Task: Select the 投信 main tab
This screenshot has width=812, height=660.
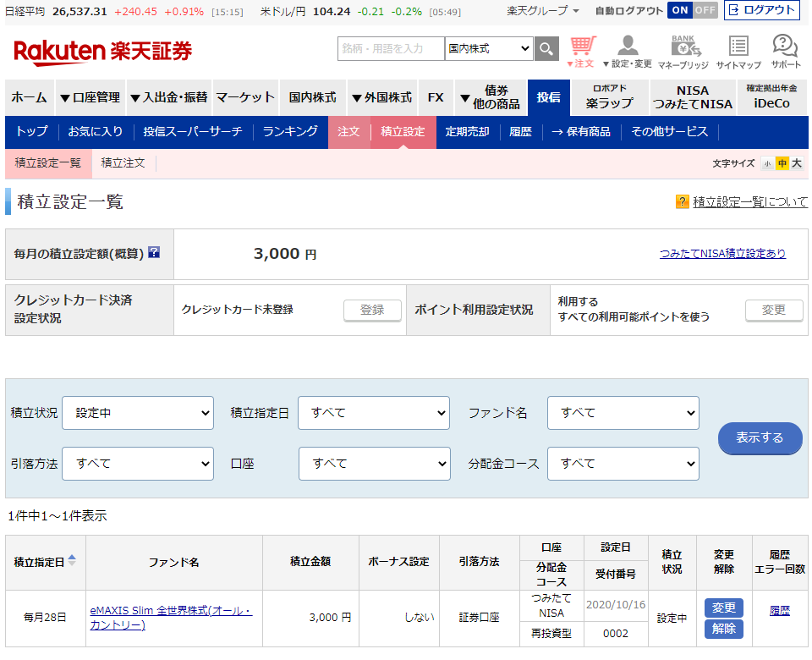Action: [x=548, y=97]
